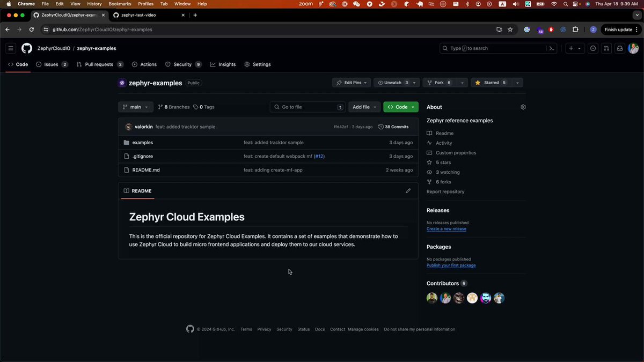
Task: Click Publish your first package link
Action: point(451,265)
